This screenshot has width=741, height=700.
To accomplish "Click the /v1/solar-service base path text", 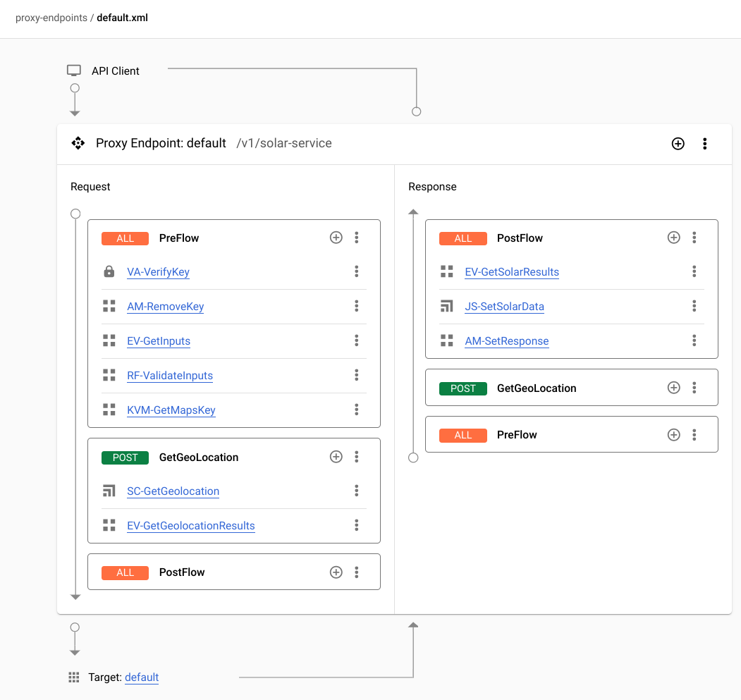I will point(284,143).
